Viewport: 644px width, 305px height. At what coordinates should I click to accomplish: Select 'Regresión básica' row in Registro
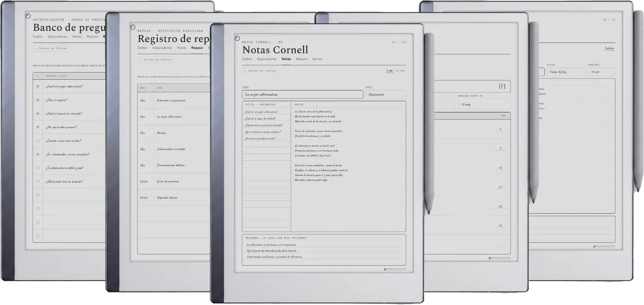coord(174,197)
